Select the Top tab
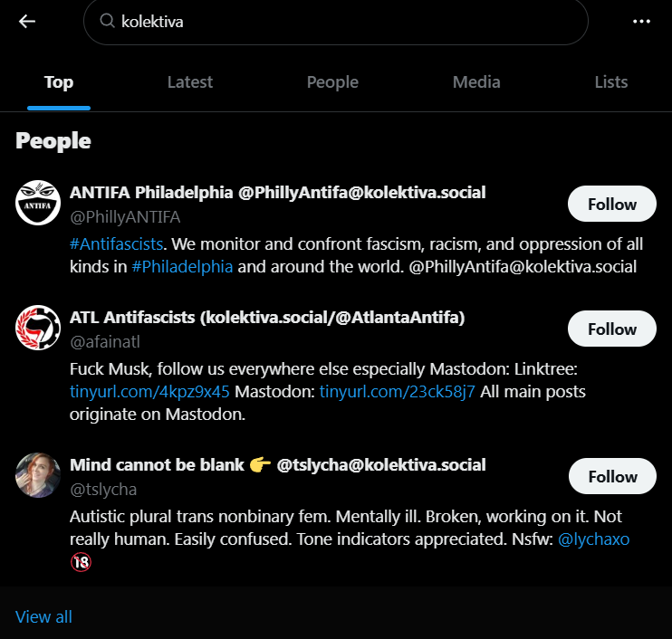672x639 pixels. [x=59, y=82]
